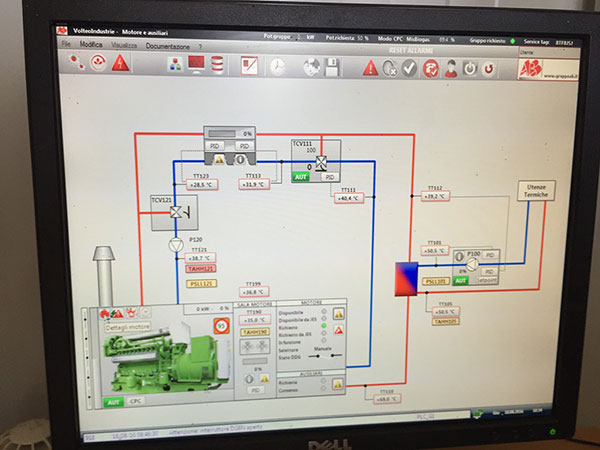600x450 pixels.
Task: Click the red alarm triangle in top toolbar
Action: pos(120,63)
